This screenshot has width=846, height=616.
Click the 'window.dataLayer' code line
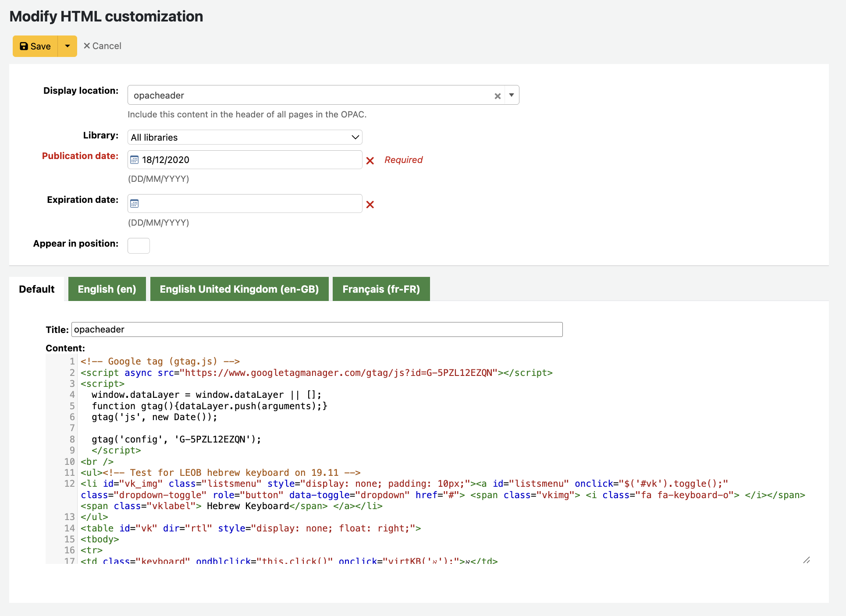(206, 395)
